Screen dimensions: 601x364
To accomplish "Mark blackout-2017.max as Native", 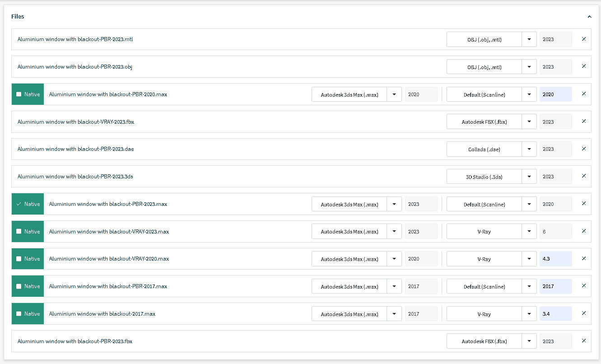I will tap(19, 314).
